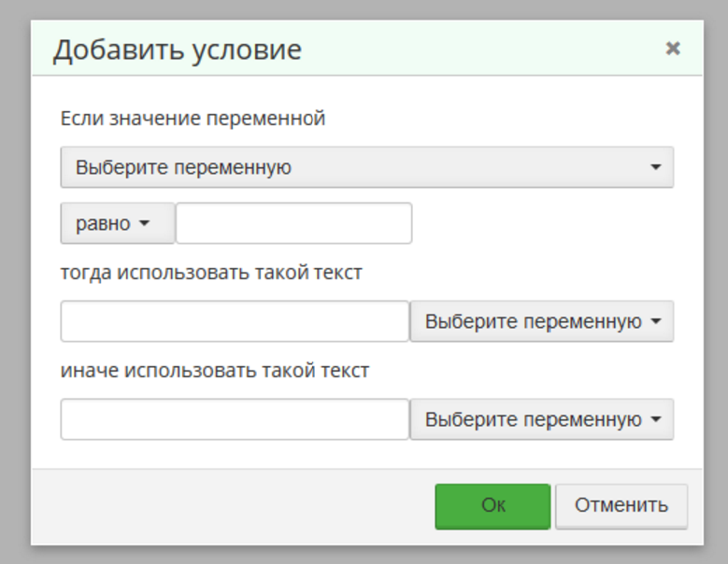Click the Если значение переменной label
This screenshot has width=728, height=564.
193,119
